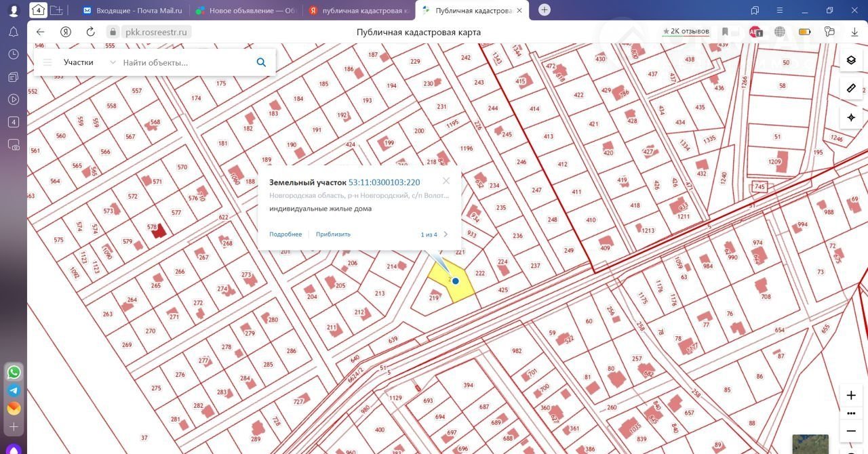Open WhatsApp from the browser sidebar

click(14, 372)
